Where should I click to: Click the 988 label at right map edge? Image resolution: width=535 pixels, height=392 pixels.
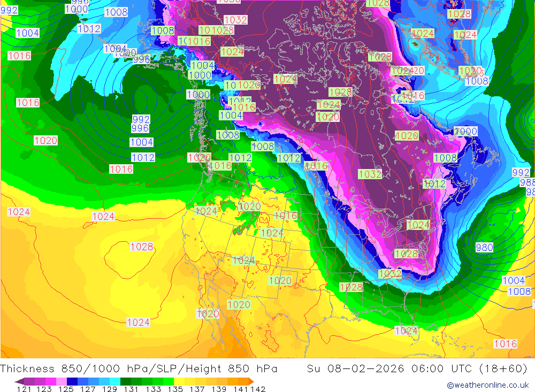pyautogui.click(x=527, y=182)
